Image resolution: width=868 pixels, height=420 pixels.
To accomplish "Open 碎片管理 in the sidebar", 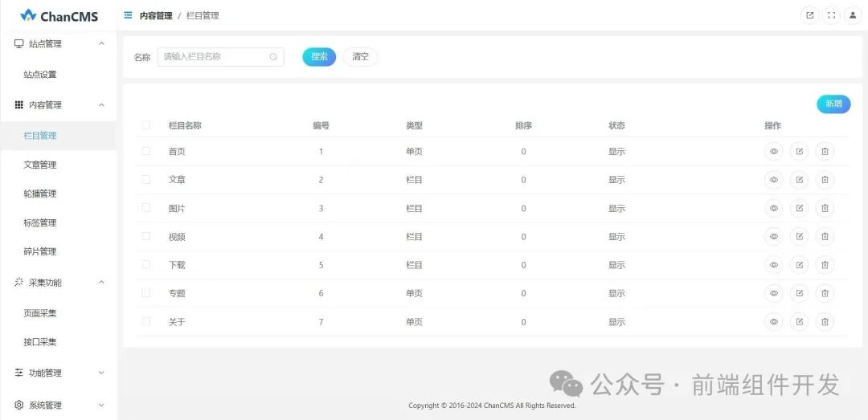I will 40,251.
